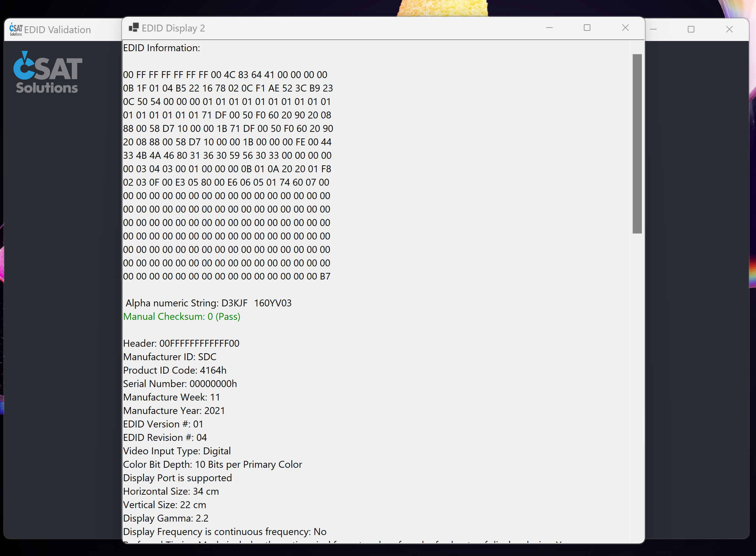756x556 pixels.
Task: Maximize the EDID Display 2 window
Action: [587, 28]
